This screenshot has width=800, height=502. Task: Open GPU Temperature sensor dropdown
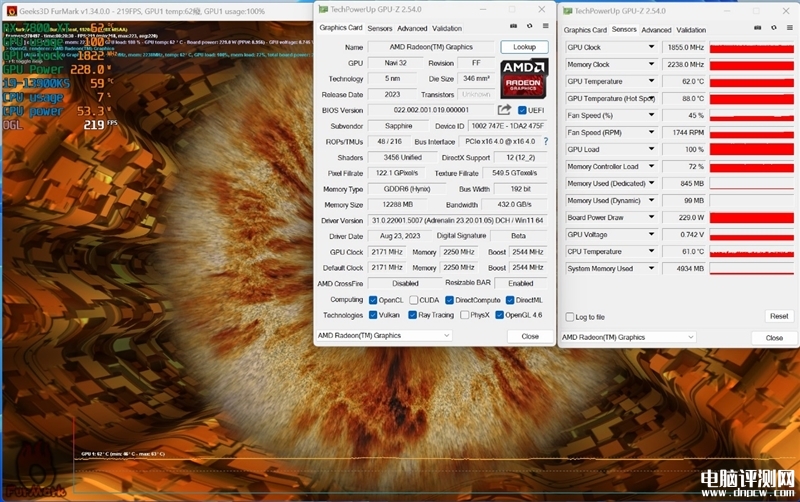click(652, 81)
